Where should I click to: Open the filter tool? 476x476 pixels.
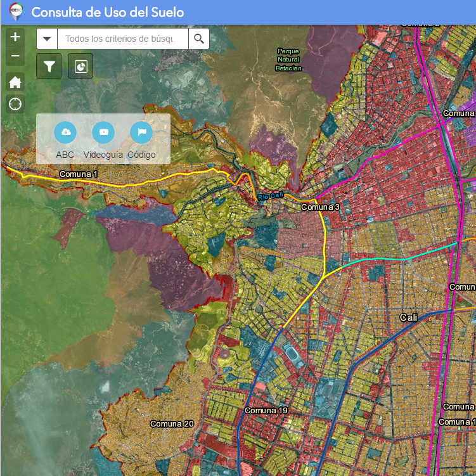click(x=49, y=66)
